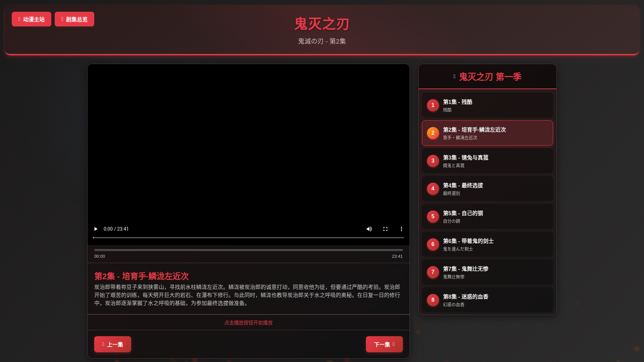Image resolution: width=644 pixels, height=362 pixels.
Task: Click the video player seek bar
Action: click(249, 238)
